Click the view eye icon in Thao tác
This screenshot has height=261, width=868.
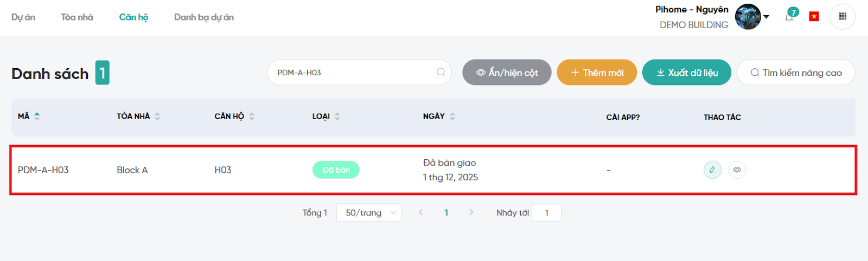tap(737, 170)
